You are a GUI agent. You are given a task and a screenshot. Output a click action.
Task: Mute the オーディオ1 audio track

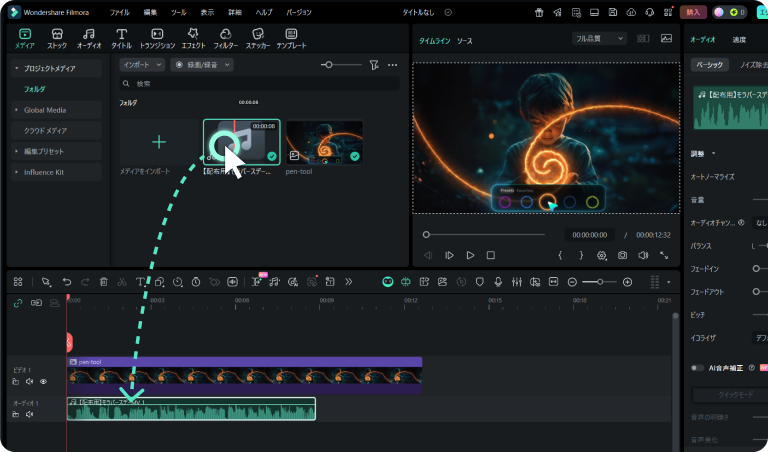coord(29,413)
